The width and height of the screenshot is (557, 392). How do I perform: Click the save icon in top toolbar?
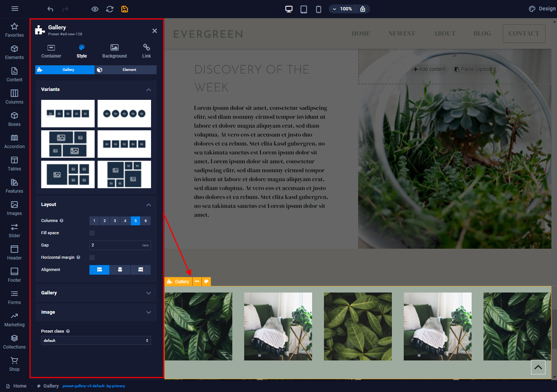[x=125, y=9]
